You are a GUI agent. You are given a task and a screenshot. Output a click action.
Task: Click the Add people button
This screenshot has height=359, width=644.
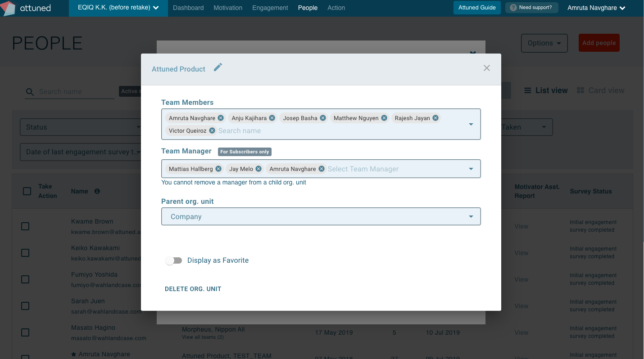pos(599,43)
